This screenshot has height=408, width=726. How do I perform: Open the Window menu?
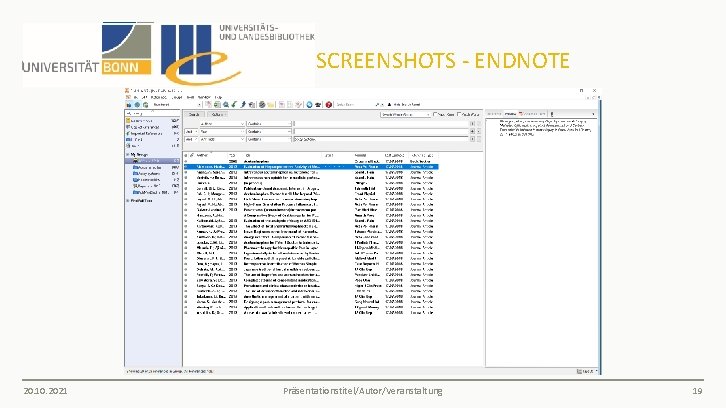click(x=204, y=97)
